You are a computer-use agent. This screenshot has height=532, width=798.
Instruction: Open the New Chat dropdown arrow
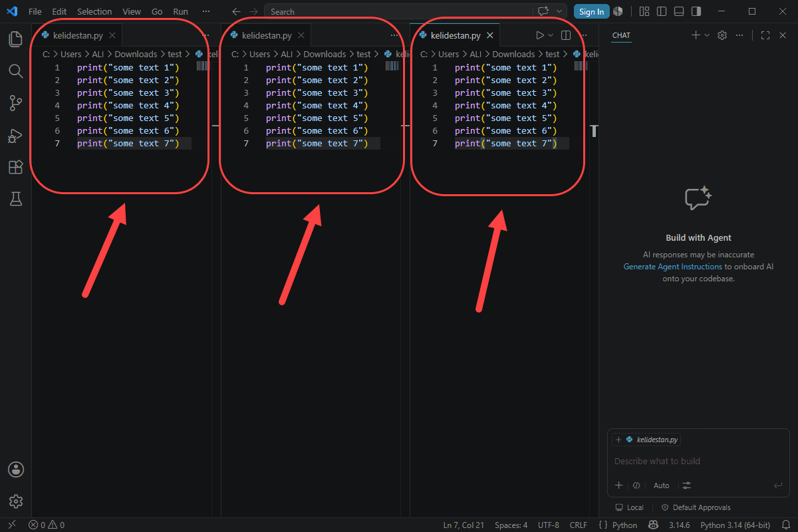point(706,35)
